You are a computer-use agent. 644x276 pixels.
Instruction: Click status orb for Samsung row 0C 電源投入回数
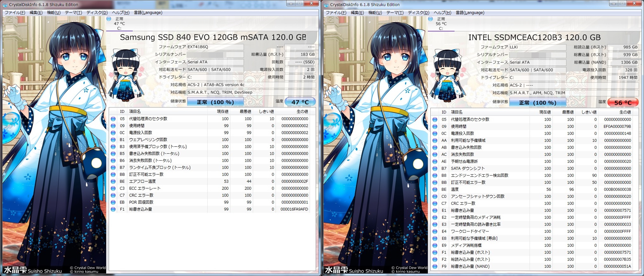113,133
